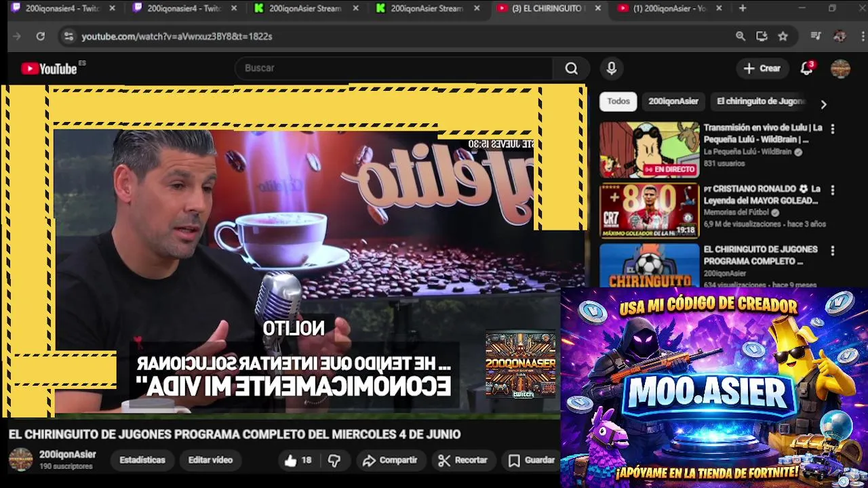The image size is (868, 488).
Task: Bookmark this page with the star icon
Action: tap(783, 37)
